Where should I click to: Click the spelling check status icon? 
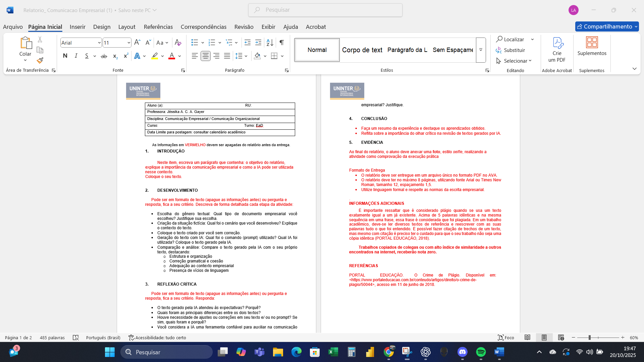76,338
